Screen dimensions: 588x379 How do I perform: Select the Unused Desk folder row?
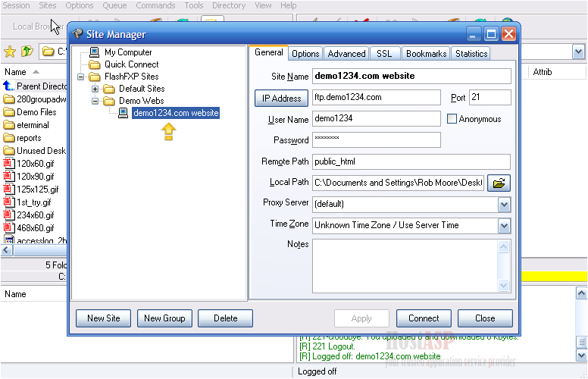[x=35, y=151]
